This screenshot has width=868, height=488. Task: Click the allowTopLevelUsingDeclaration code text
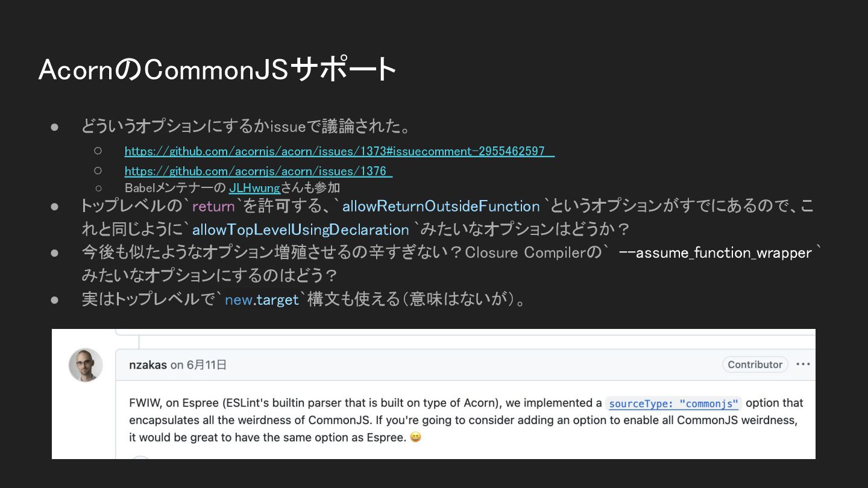click(x=300, y=230)
